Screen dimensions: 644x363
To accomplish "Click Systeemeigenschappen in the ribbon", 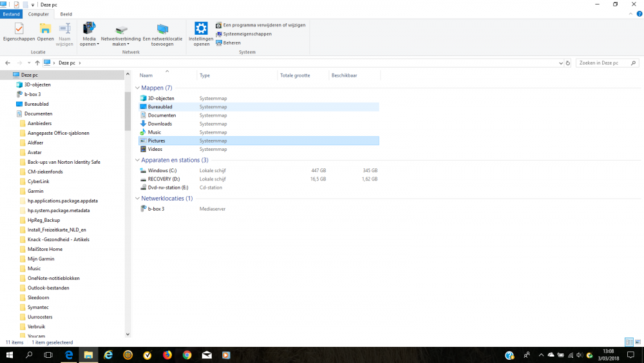I will click(247, 34).
